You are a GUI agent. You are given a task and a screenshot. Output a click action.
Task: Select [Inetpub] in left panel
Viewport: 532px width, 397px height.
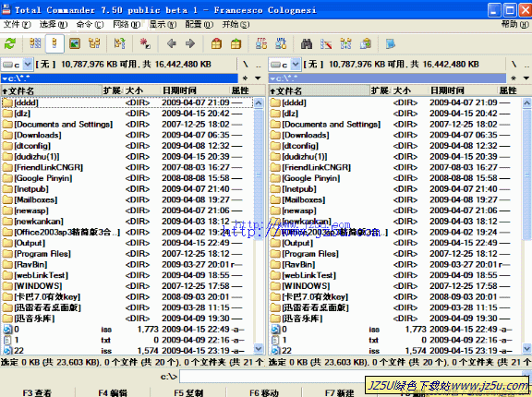pyautogui.click(x=31, y=189)
